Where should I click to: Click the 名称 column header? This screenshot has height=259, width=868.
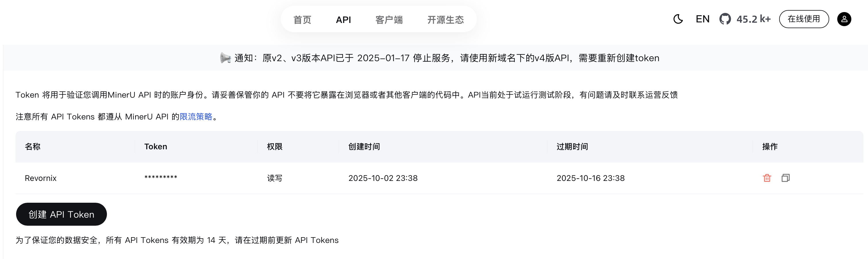click(33, 146)
